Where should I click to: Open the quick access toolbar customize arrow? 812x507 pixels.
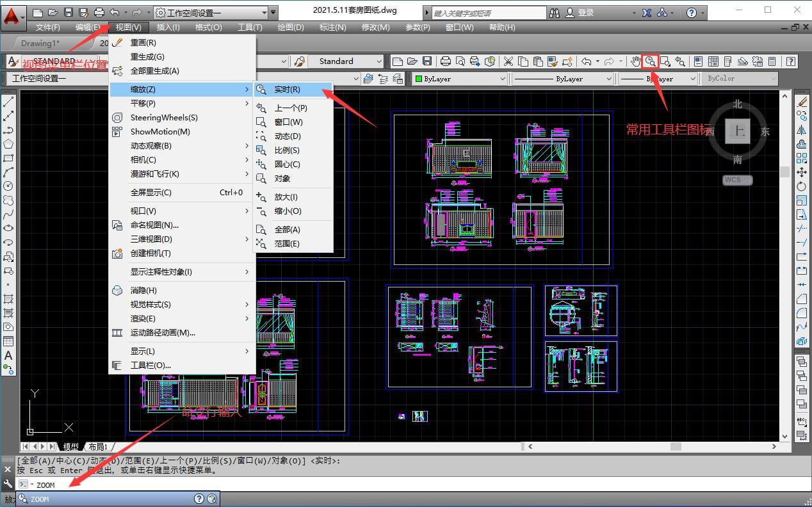point(274,12)
